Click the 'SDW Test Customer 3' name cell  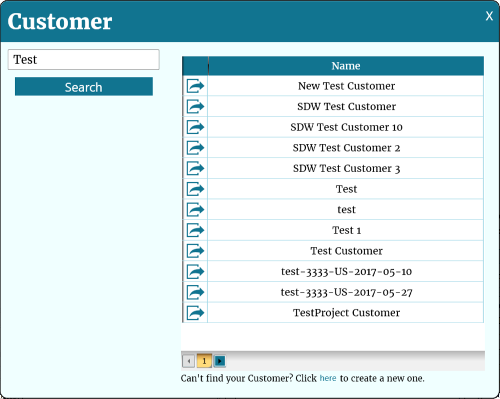(346, 168)
